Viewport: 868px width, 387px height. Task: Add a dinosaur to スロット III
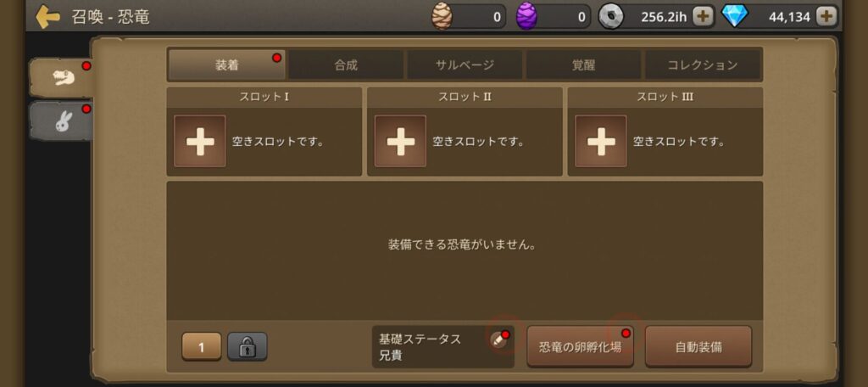[601, 141]
